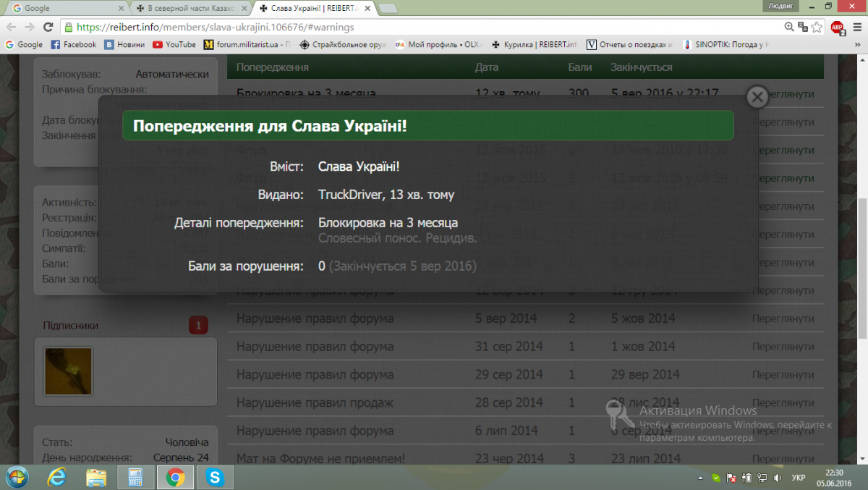The image size is (868, 490).
Task: Click the Людвиг Chrome profile button
Action: (780, 5)
